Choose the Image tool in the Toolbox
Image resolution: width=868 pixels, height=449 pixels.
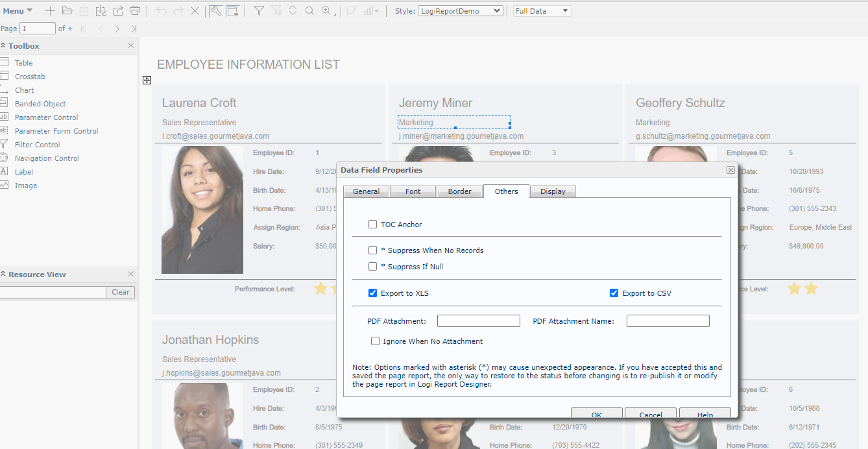coord(26,185)
